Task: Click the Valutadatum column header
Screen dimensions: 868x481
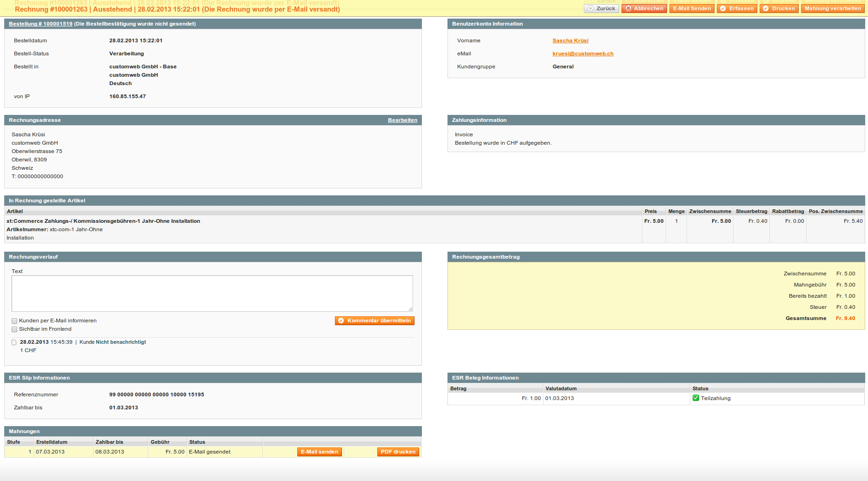Action: (561, 388)
